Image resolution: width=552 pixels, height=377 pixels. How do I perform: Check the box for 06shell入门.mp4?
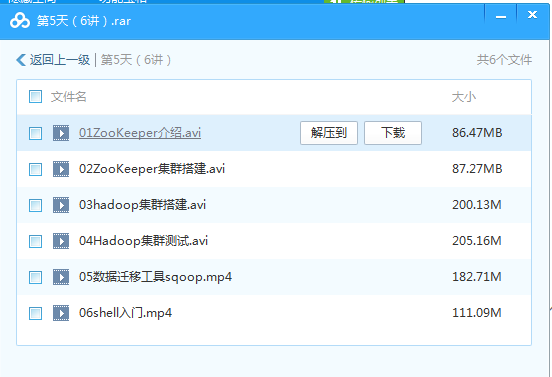tap(36, 313)
